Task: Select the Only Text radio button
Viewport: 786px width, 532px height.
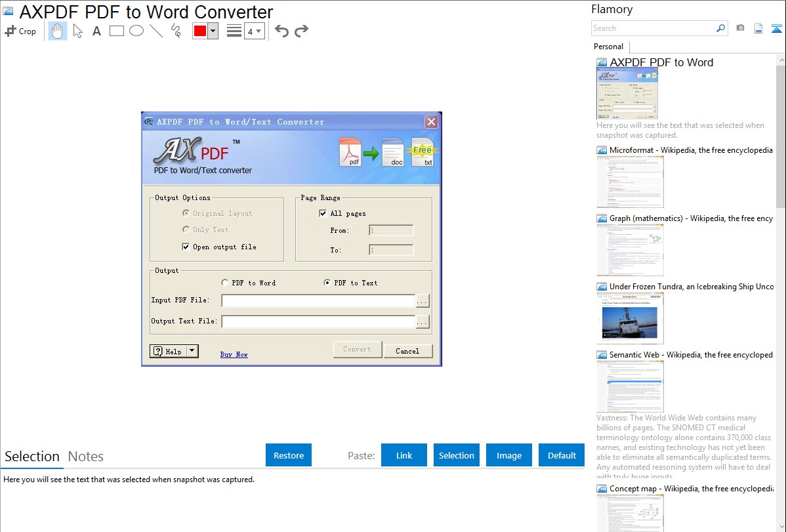Action: (186, 230)
